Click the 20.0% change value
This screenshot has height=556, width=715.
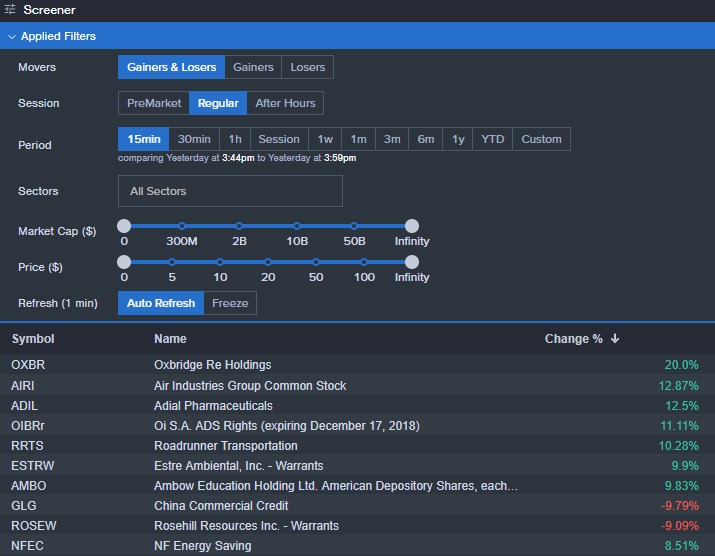[681, 365]
